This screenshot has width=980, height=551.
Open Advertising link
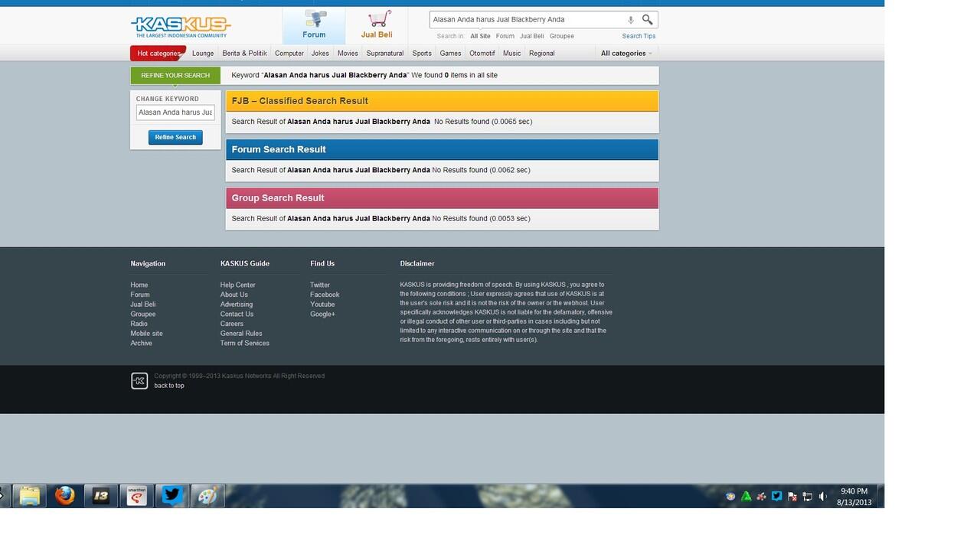coord(237,305)
